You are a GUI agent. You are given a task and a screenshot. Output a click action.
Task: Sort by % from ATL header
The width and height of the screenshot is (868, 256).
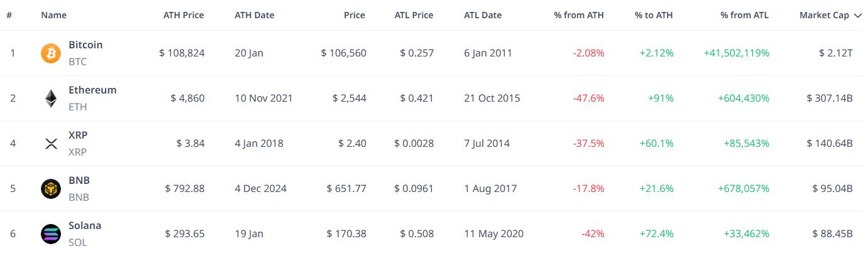pos(745,15)
